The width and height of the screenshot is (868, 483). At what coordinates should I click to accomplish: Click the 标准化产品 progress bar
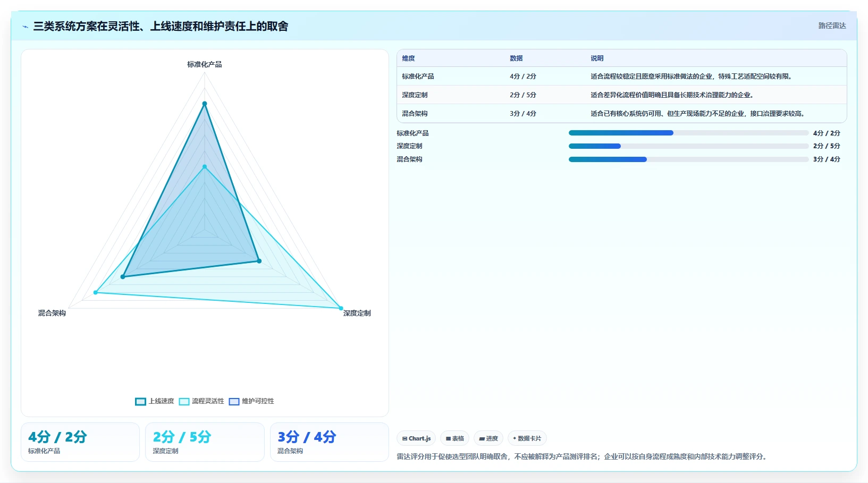(688, 133)
